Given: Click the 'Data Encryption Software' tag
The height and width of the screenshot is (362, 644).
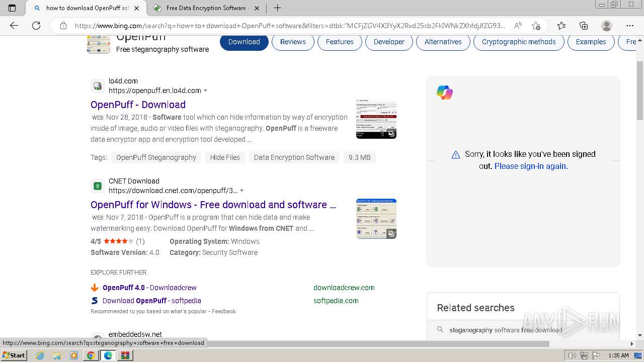Looking at the screenshot, I should pyautogui.click(x=294, y=157).
